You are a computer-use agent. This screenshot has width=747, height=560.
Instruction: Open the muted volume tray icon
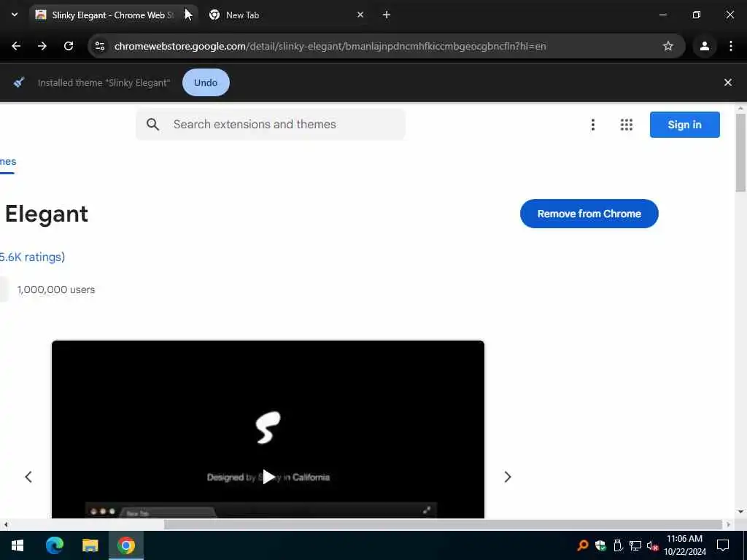(x=652, y=545)
